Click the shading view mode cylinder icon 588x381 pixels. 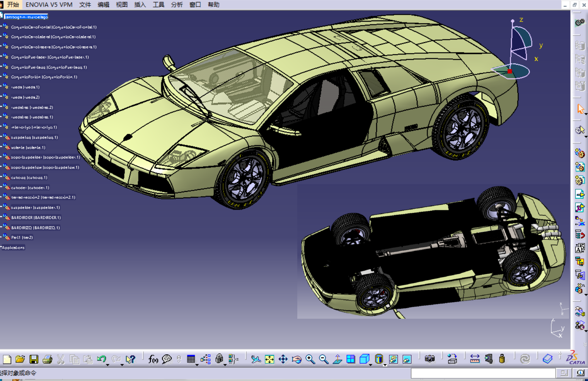379,359
